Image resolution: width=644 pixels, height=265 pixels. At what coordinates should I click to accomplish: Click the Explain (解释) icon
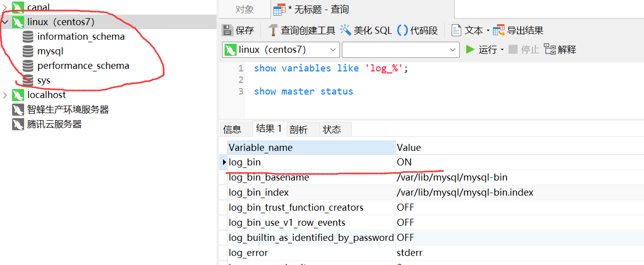550,49
